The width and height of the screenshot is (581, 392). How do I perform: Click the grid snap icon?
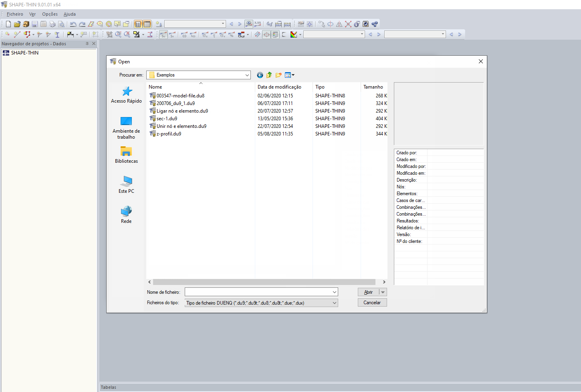(x=310, y=24)
